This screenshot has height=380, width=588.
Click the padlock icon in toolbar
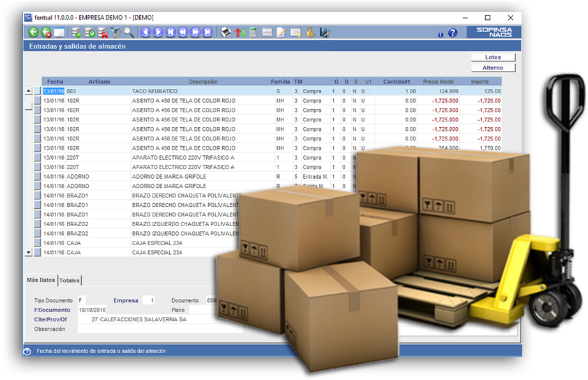[x=310, y=32]
